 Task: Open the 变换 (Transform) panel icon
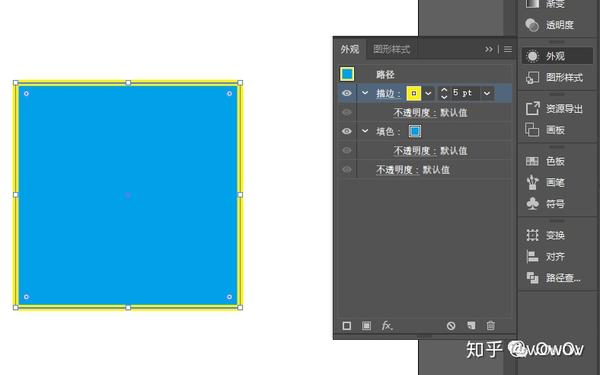point(532,235)
